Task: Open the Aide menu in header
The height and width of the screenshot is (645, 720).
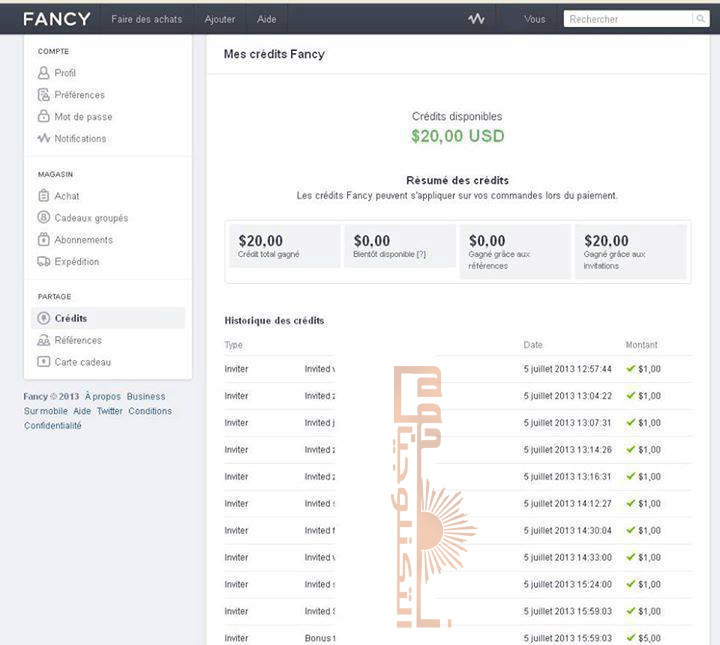Action: 267,19
